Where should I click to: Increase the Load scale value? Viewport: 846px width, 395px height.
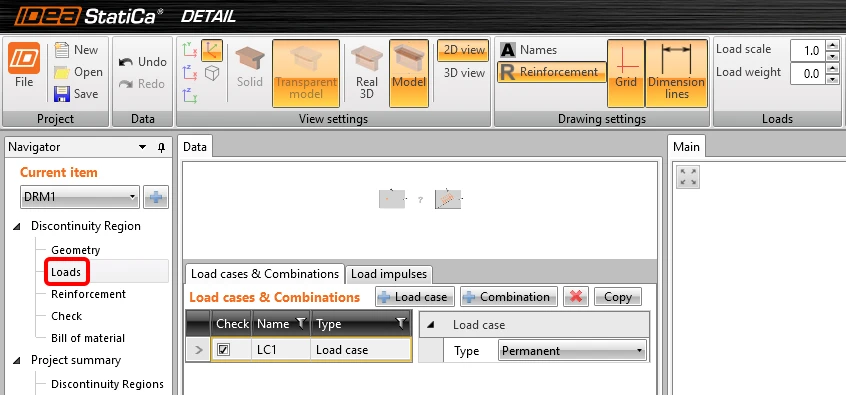(833, 45)
